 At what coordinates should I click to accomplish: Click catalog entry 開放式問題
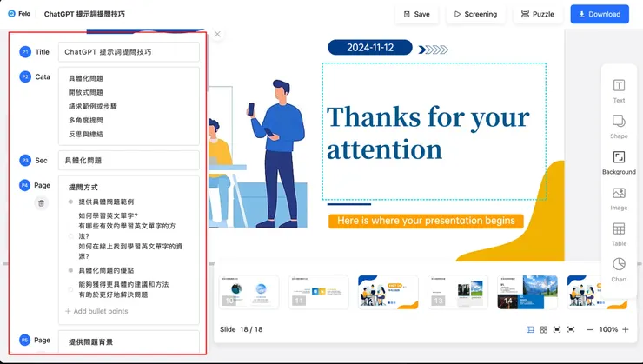(x=86, y=92)
